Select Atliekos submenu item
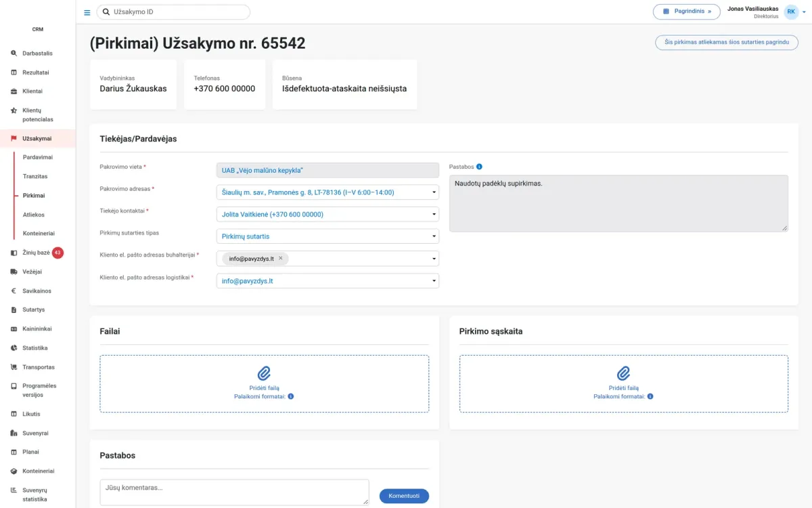This screenshot has height=508, width=812. (x=34, y=215)
